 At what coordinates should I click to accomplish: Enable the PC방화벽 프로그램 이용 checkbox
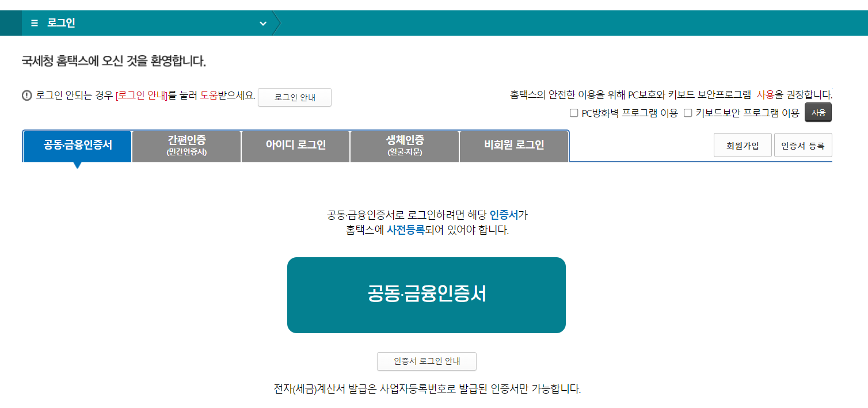[574, 113]
